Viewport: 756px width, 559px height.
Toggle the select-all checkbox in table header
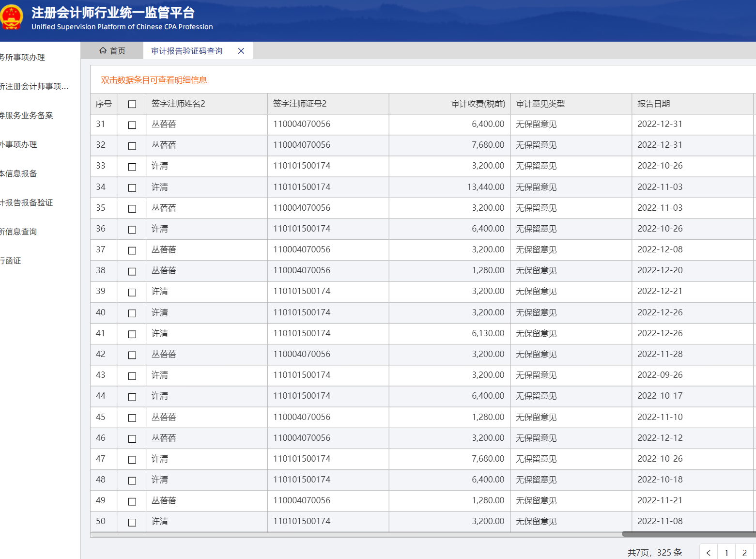pyautogui.click(x=132, y=104)
